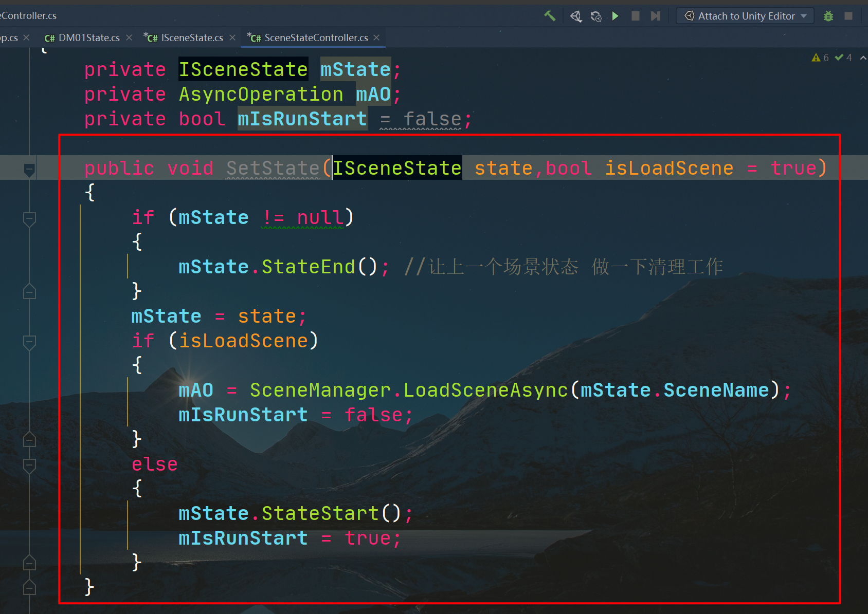Click the Unity refresh assets icon

tap(596, 16)
